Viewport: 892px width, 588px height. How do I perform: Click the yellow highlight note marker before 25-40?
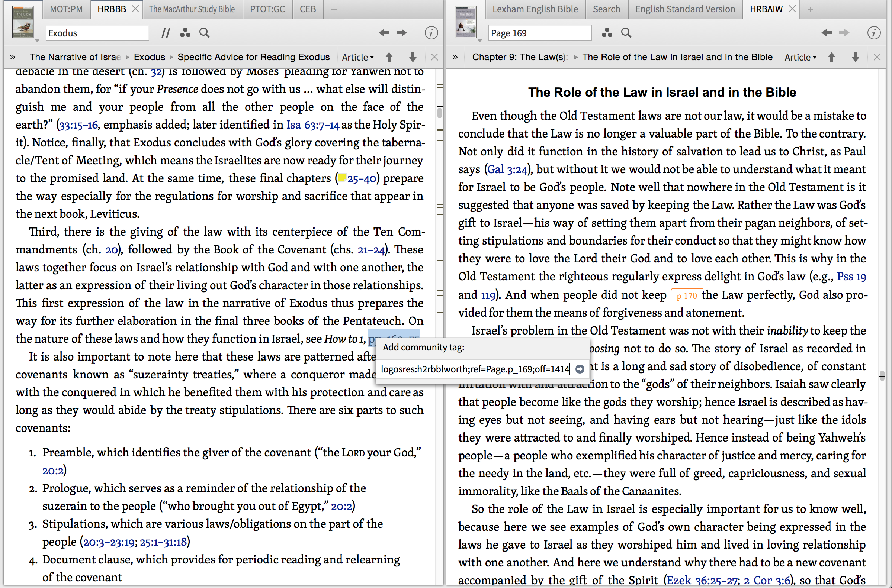(342, 178)
